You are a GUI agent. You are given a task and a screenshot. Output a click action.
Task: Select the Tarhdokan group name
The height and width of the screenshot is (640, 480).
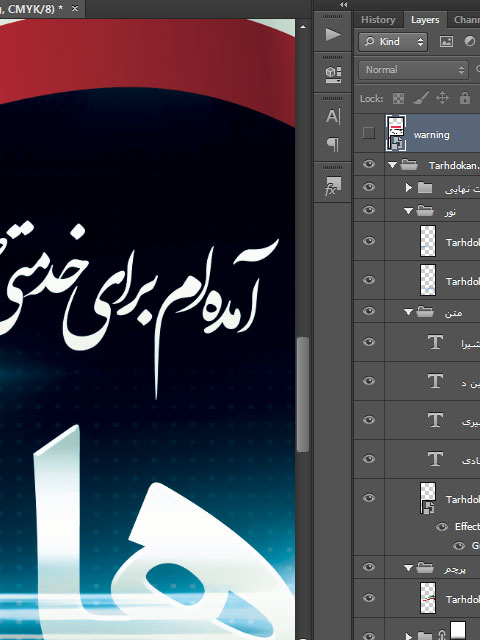(454, 165)
